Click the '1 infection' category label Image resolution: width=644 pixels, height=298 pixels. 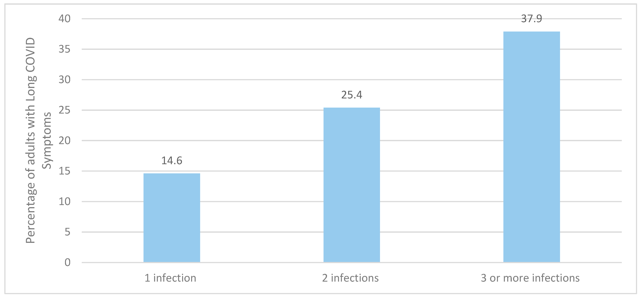pos(170,278)
